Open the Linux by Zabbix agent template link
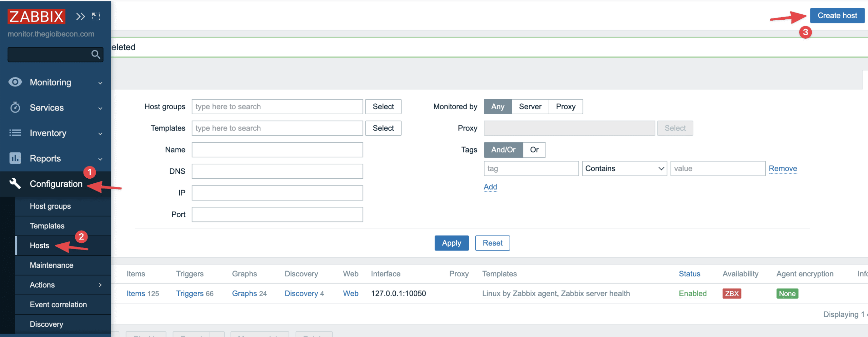Screen dimensions: 868x337 coord(519,293)
